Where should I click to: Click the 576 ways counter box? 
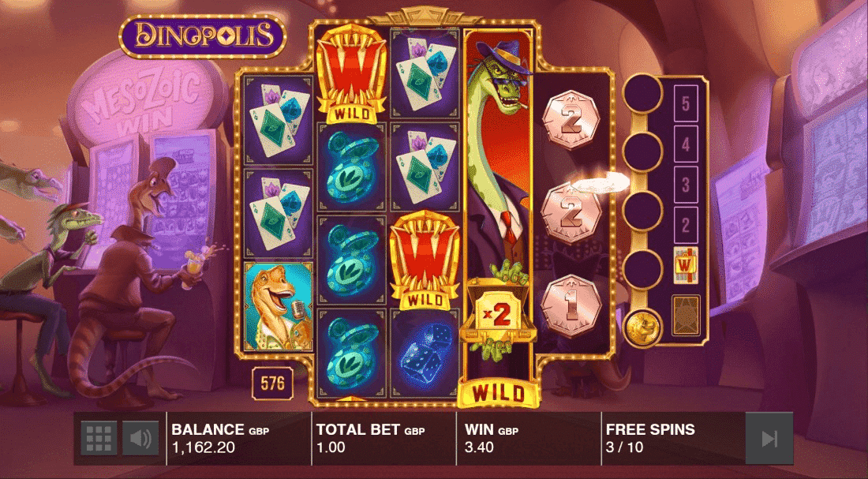[272, 383]
